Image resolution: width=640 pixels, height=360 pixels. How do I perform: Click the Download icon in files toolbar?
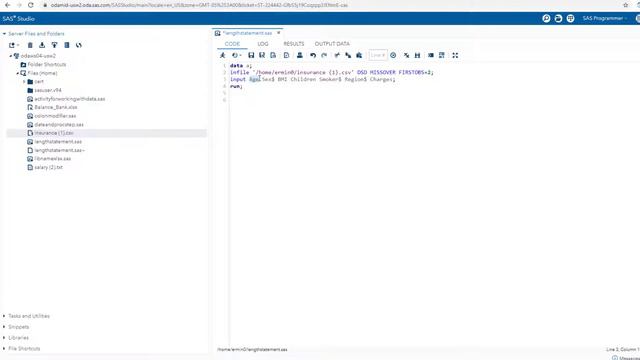tap(42, 45)
